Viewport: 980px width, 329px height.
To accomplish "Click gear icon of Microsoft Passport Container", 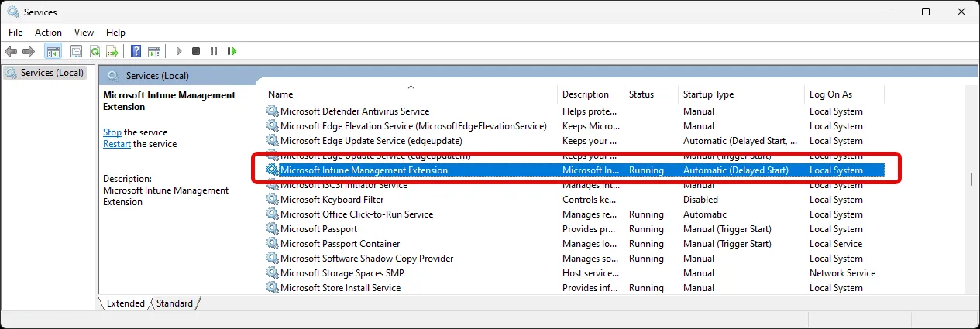I will click(x=273, y=244).
